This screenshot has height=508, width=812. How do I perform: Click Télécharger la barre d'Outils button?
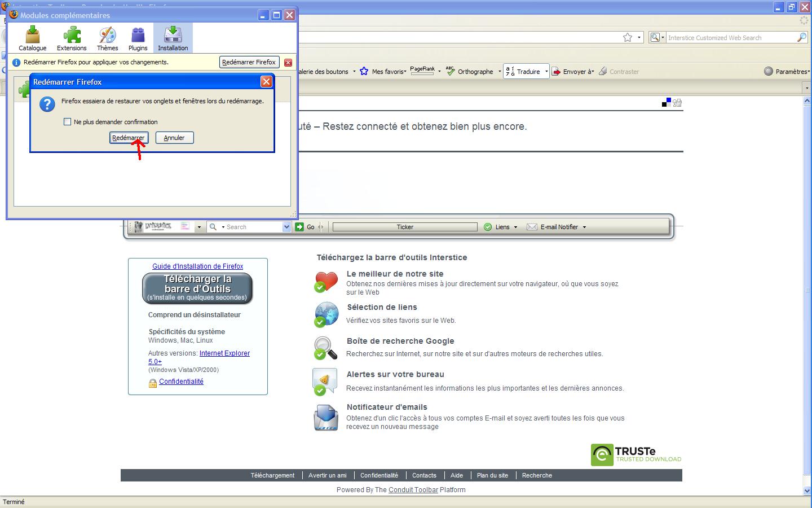tap(197, 288)
